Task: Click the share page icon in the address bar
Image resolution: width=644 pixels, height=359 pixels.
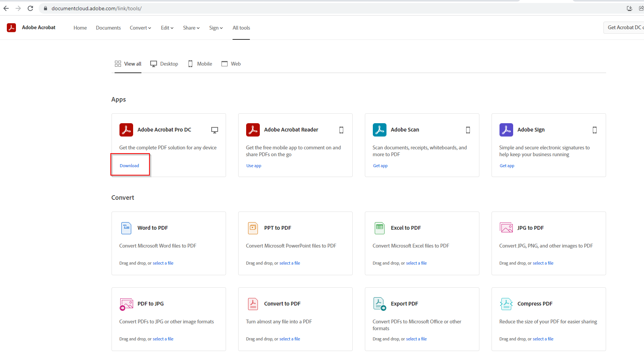Action: pyautogui.click(x=641, y=8)
